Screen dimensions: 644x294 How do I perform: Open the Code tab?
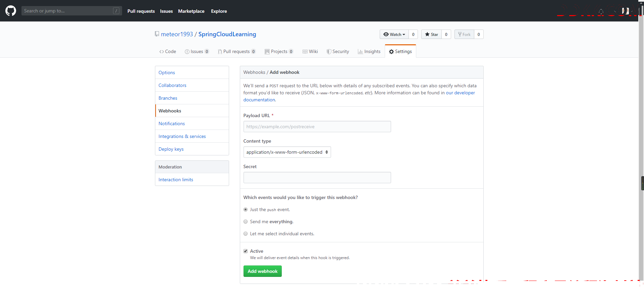tap(168, 51)
